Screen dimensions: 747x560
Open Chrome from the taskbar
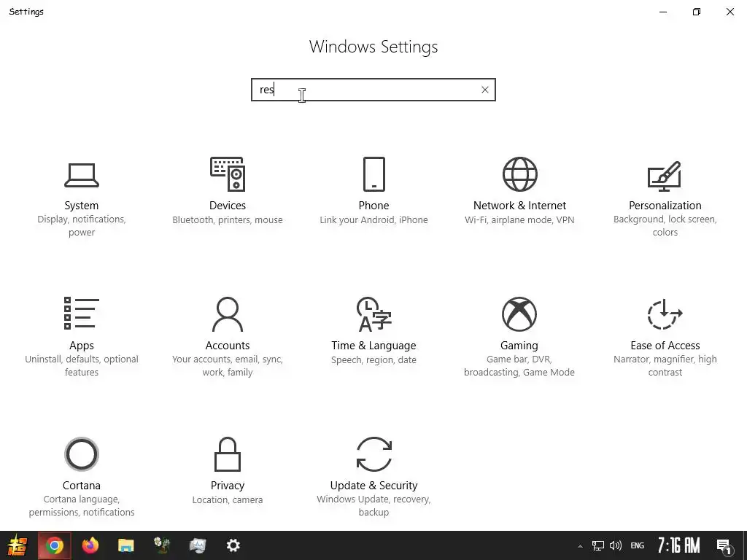55,545
